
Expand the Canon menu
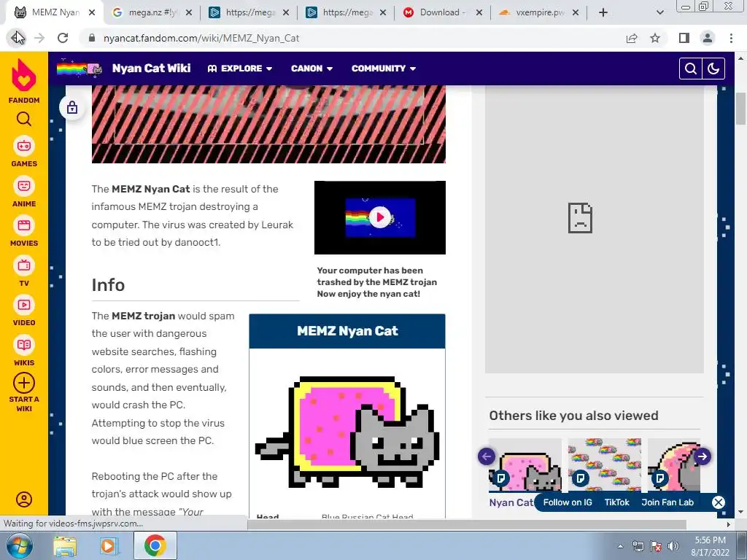click(312, 69)
